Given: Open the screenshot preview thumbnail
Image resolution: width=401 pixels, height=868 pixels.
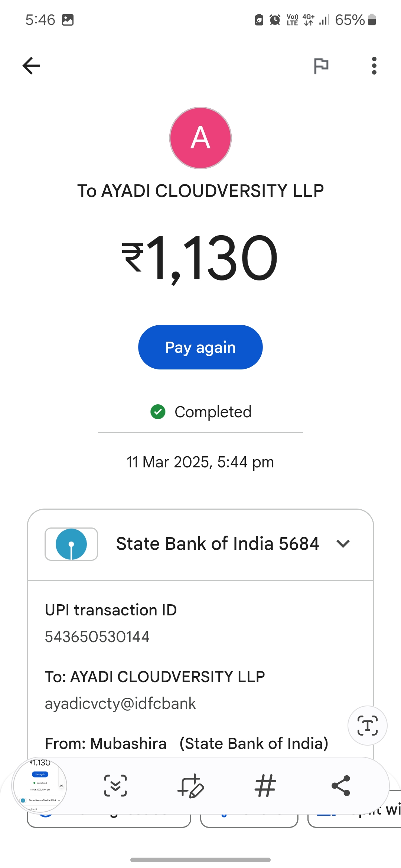Looking at the screenshot, I should tap(40, 785).
